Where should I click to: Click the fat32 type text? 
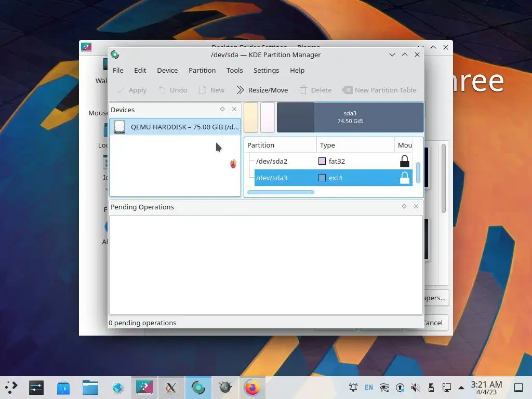[x=337, y=161]
